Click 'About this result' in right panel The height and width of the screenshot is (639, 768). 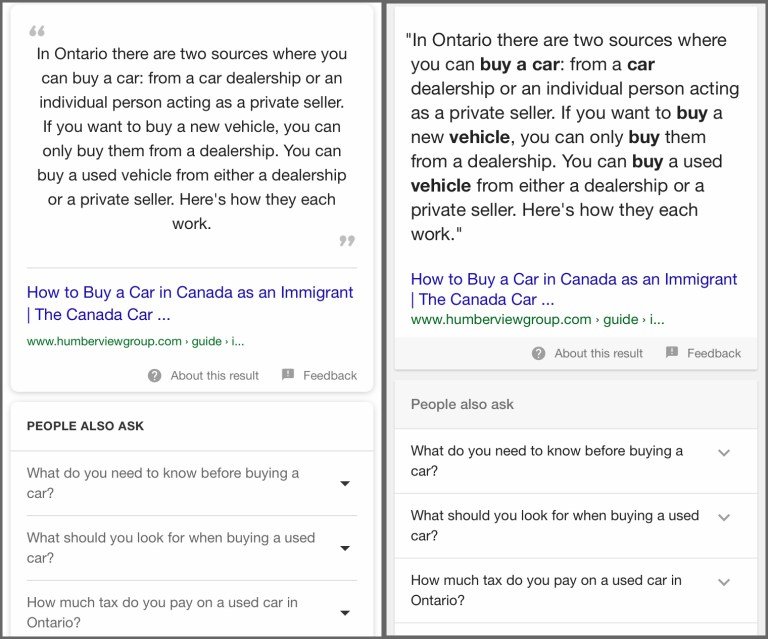pos(599,353)
